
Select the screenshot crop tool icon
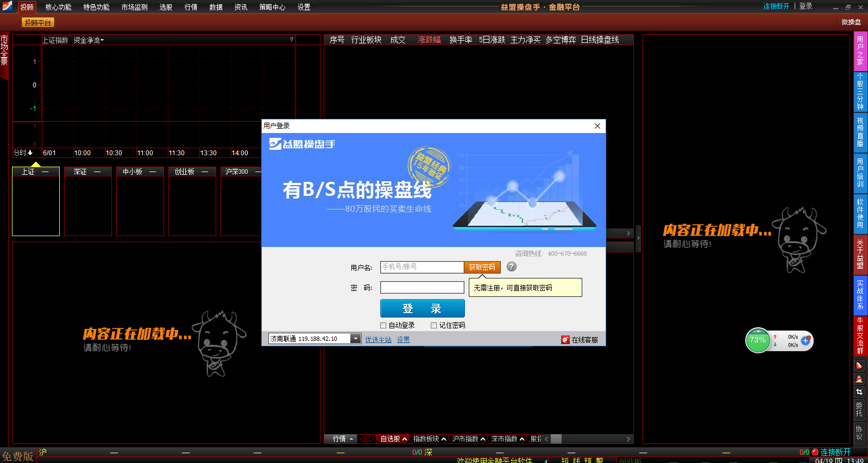(x=859, y=392)
